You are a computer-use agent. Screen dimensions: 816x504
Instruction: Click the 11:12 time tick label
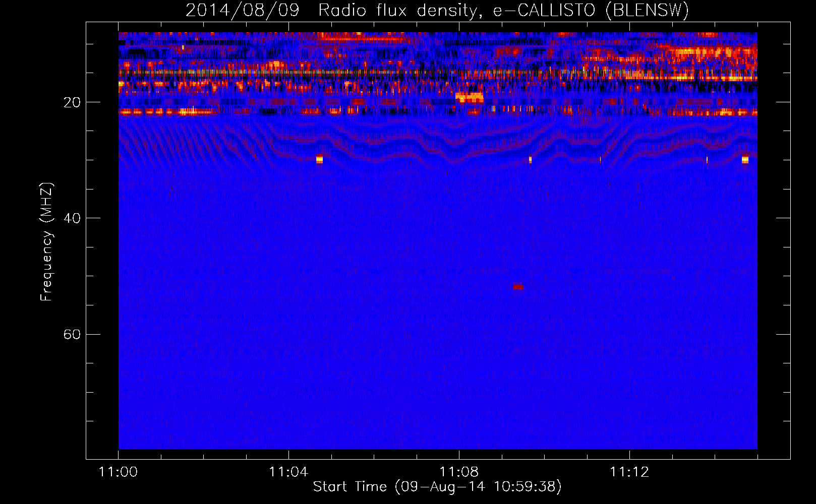[x=629, y=472]
